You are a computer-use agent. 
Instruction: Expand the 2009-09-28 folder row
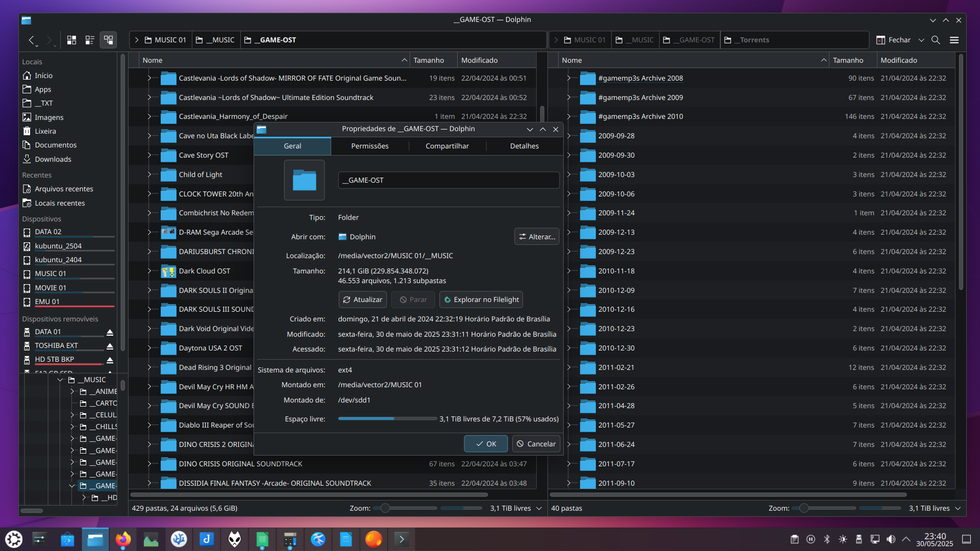tap(568, 136)
